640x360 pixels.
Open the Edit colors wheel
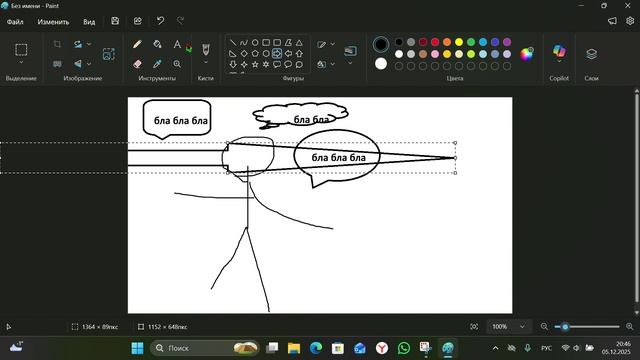click(527, 54)
